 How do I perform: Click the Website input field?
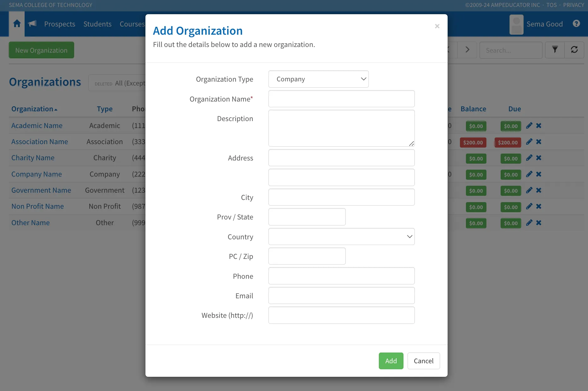342,315
